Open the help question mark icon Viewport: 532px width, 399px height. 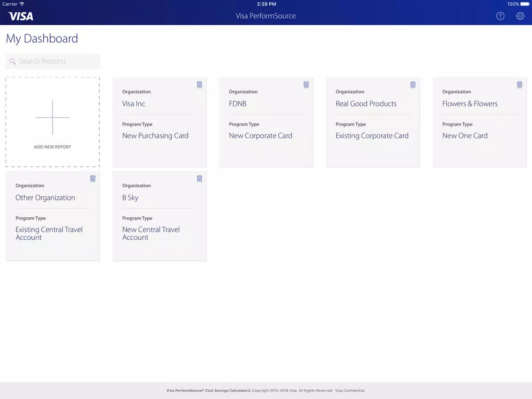(x=500, y=16)
